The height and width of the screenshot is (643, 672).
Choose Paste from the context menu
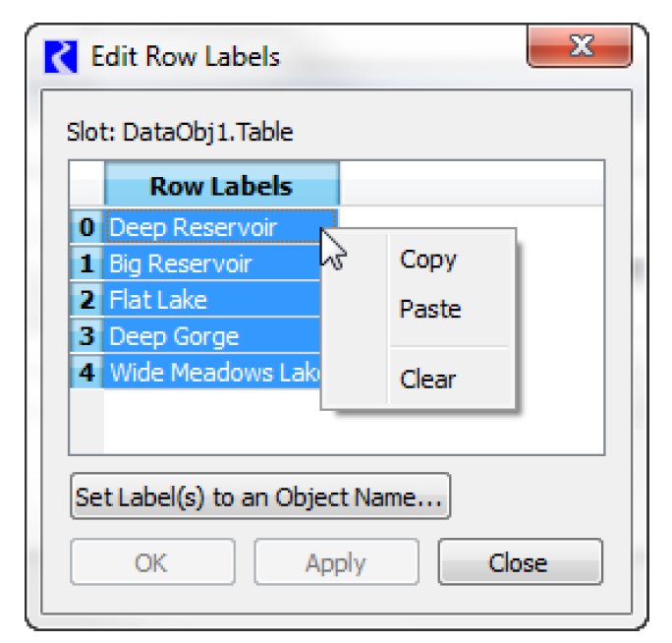[430, 310]
